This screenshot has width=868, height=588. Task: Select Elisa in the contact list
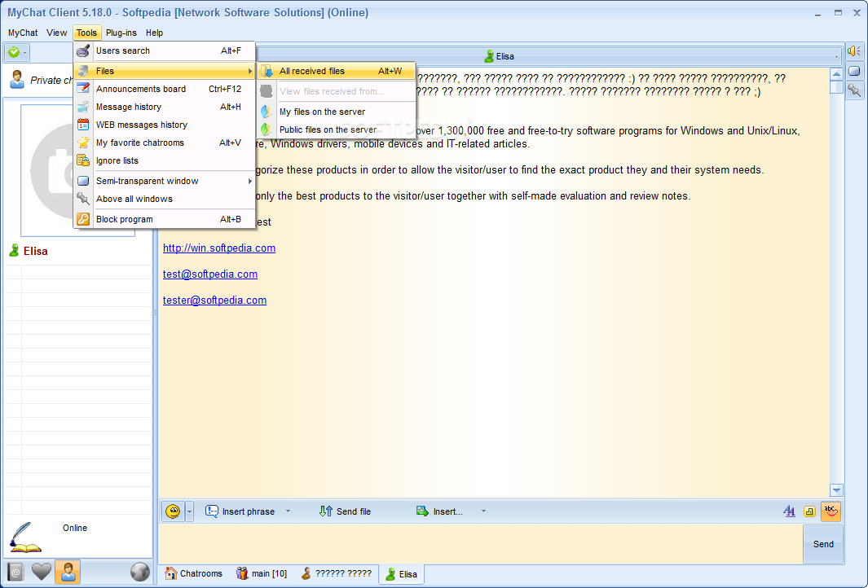(35, 251)
